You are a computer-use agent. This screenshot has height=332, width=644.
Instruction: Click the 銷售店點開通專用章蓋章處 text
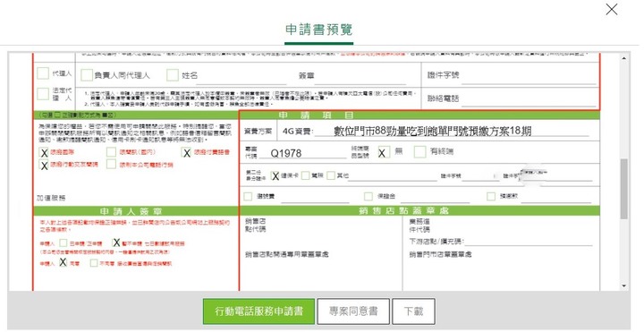tap(287, 254)
